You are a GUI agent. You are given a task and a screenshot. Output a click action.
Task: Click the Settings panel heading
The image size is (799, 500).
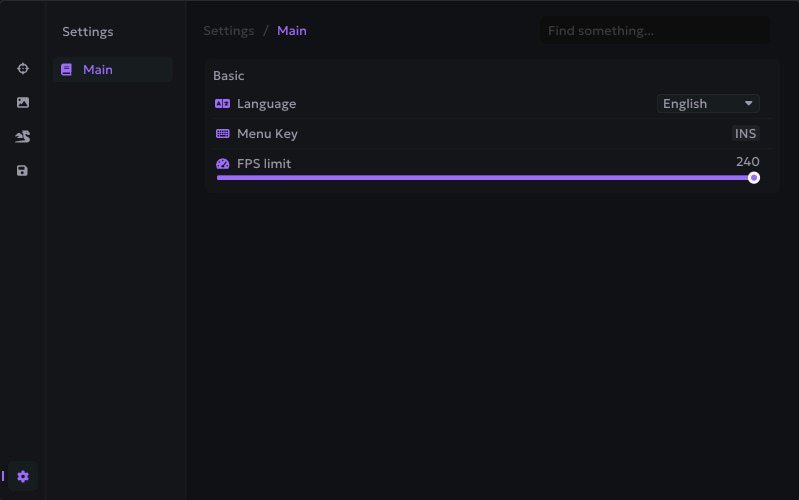click(x=88, y=32)
